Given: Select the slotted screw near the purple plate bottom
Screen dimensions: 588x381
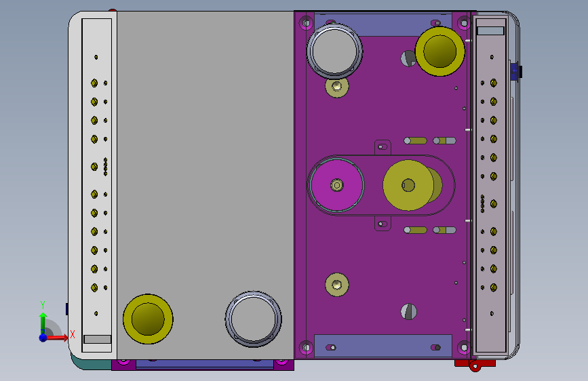Looking at the screenshot, I should tap(409, 312).
